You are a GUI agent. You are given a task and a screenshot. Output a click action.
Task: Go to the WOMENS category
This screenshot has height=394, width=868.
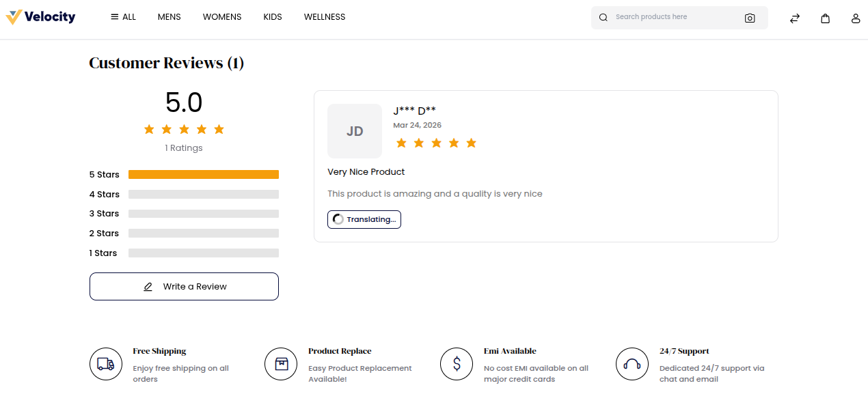(222, 17)
